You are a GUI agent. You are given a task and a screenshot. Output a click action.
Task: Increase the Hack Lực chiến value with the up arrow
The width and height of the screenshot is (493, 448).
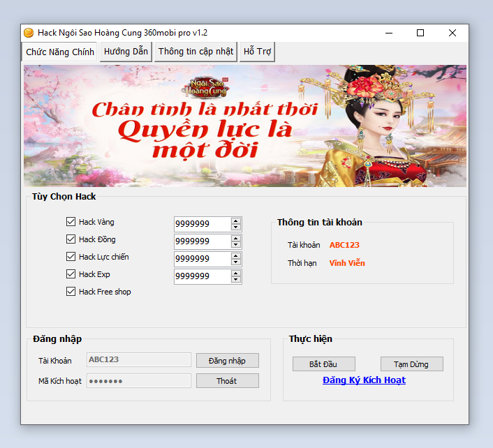(236, 255)
